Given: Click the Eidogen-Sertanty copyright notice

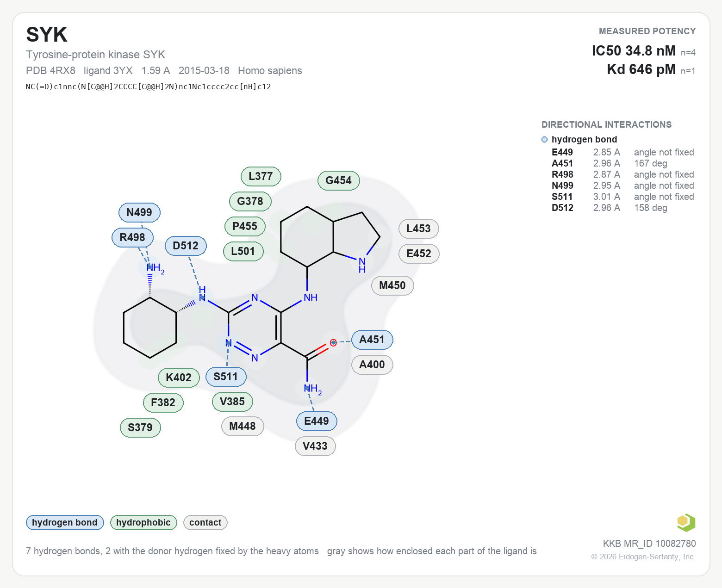Looking at the screenshot, I should (x=643, y=557).
